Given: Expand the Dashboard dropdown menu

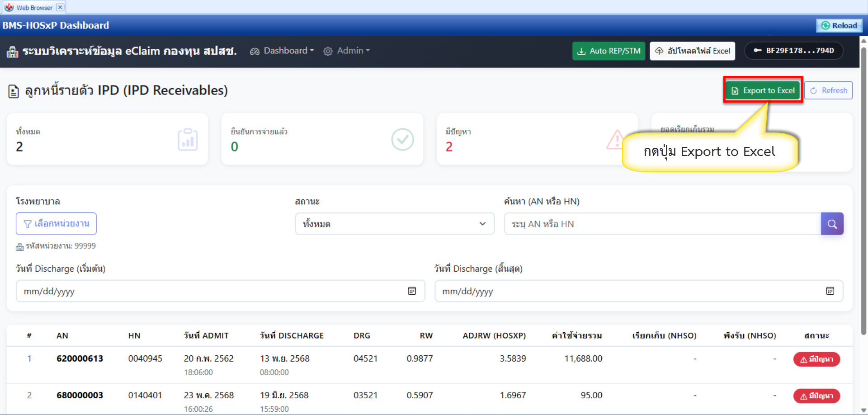Looking at the screenshot, I should 282,51.
